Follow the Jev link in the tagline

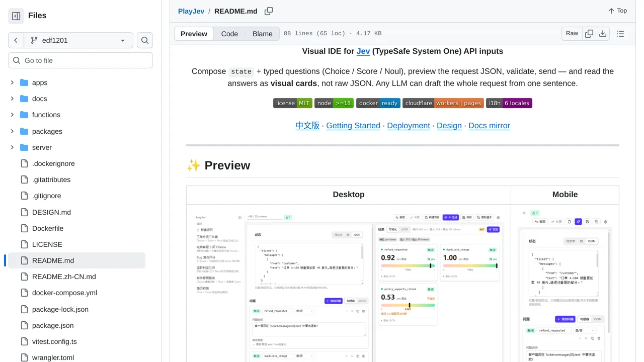[363, 51]
